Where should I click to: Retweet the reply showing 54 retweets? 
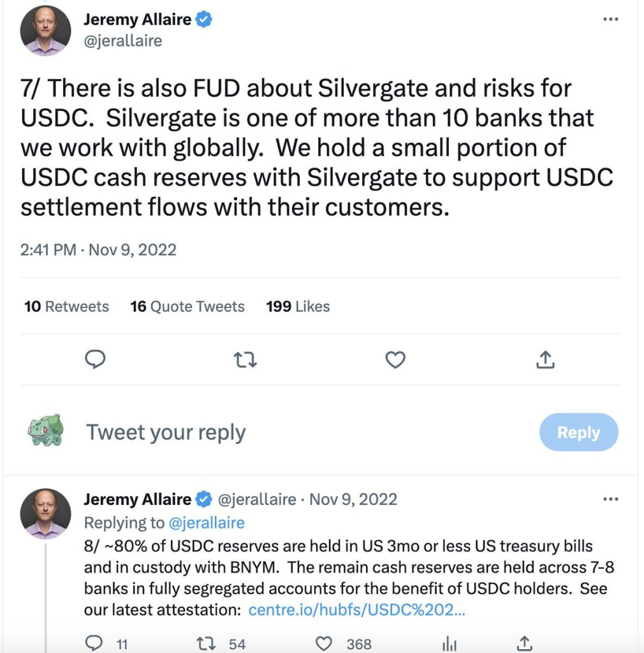click(x=206, y=644)
